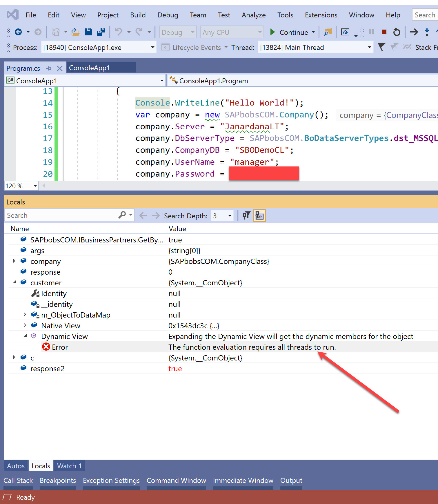Open the ConsoleApp1.Program type dropdown
Screen dimensions: 438x504
coord(303,81)
